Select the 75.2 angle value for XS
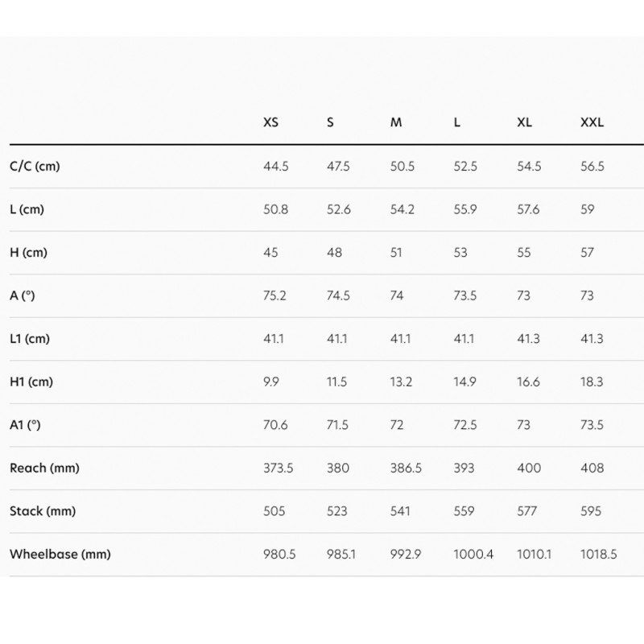 (275, 295)
